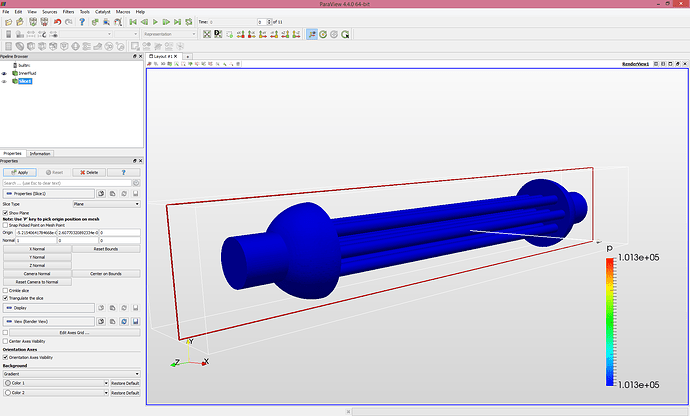Click the Open file folder icon
This screenshot has height=416, width=690.
pos(7,21)
